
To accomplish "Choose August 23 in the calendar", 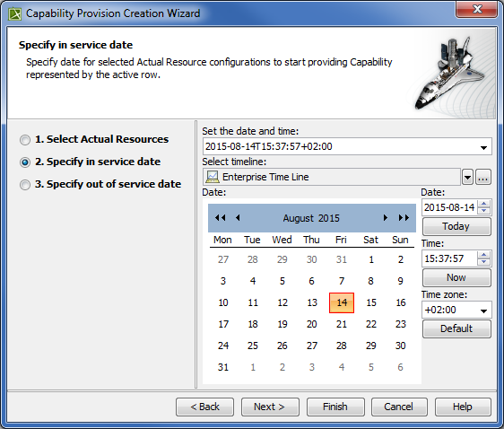I will [401, 324].
